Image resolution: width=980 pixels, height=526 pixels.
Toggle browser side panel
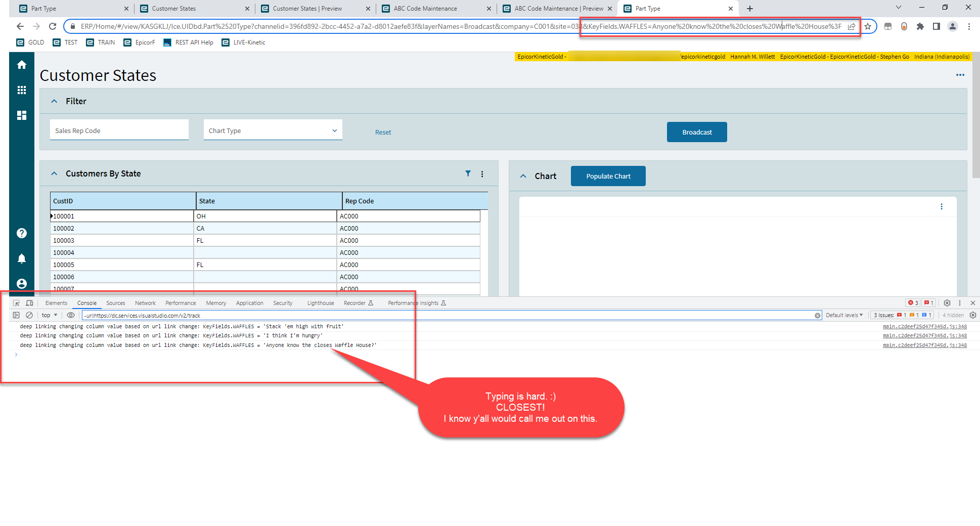click(937, 26)
